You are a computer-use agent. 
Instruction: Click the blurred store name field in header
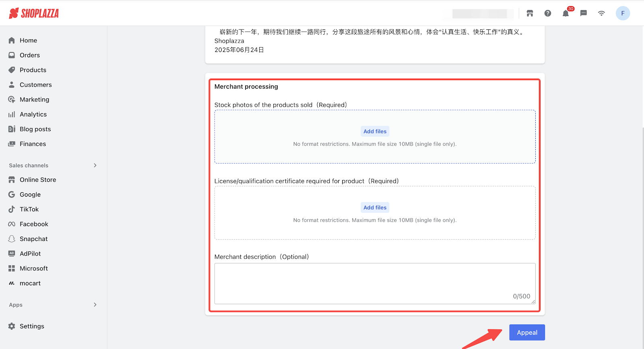pos(479,13)
